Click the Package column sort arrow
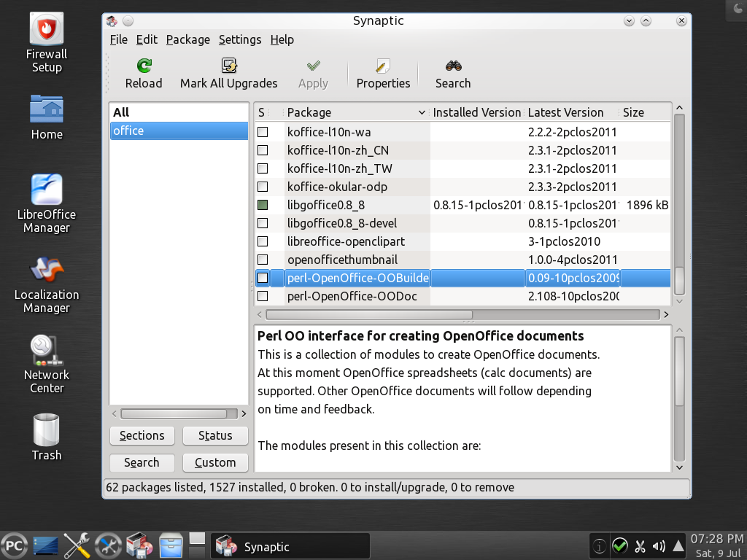Screen dimensions: 747x560 422,112
